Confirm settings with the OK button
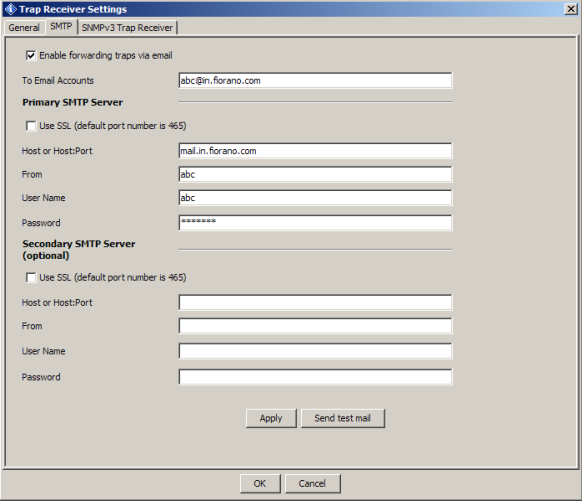Image resolution: width=582 pixels, height=501 pixels. 260,484
